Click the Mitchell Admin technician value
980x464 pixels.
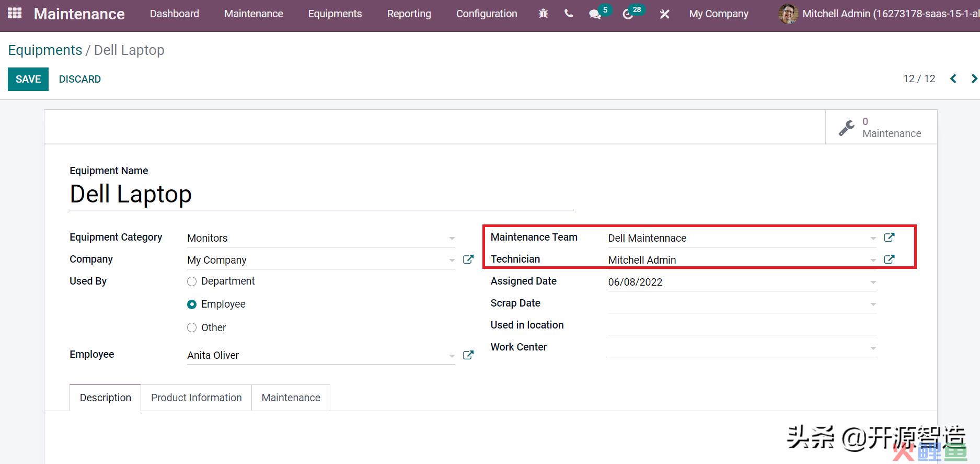click(642, 260)
